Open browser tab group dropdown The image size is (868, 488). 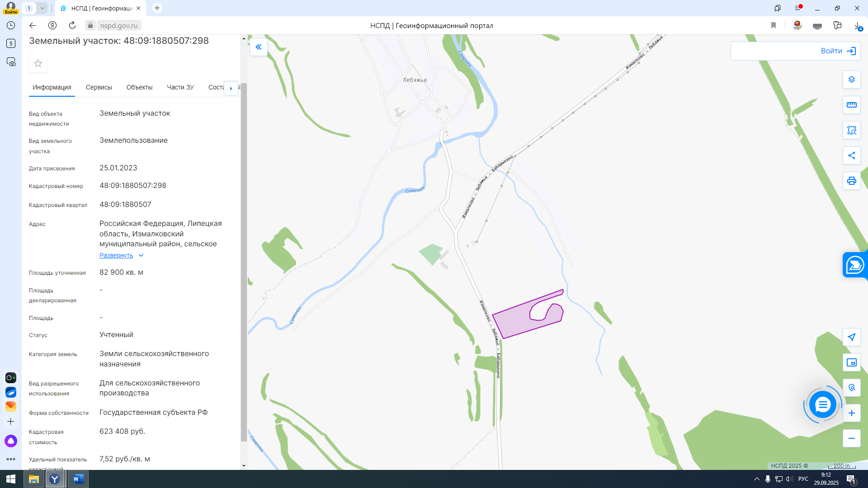click(42, 8)
